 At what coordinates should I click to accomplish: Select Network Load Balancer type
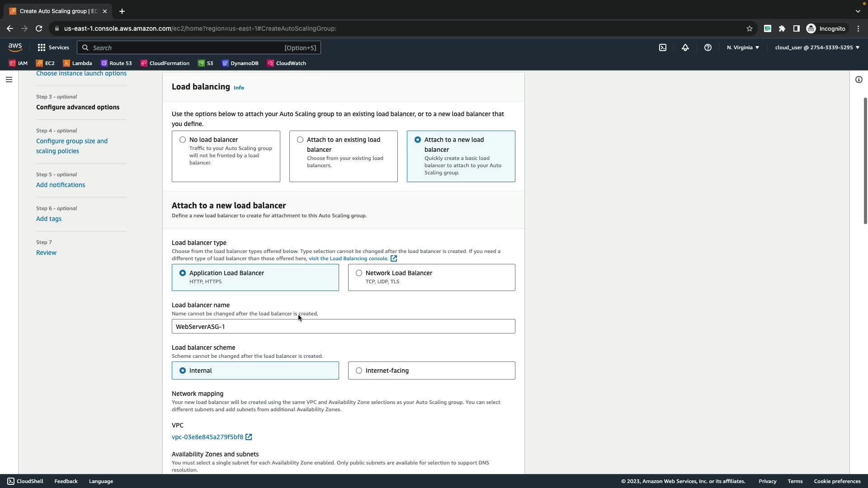click(359, 273)
